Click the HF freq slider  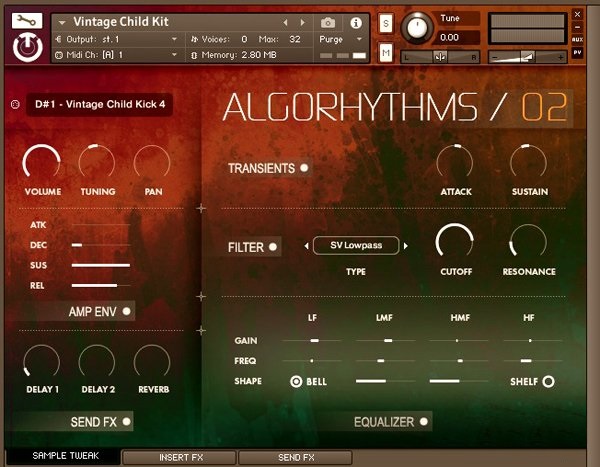(532, 361)
